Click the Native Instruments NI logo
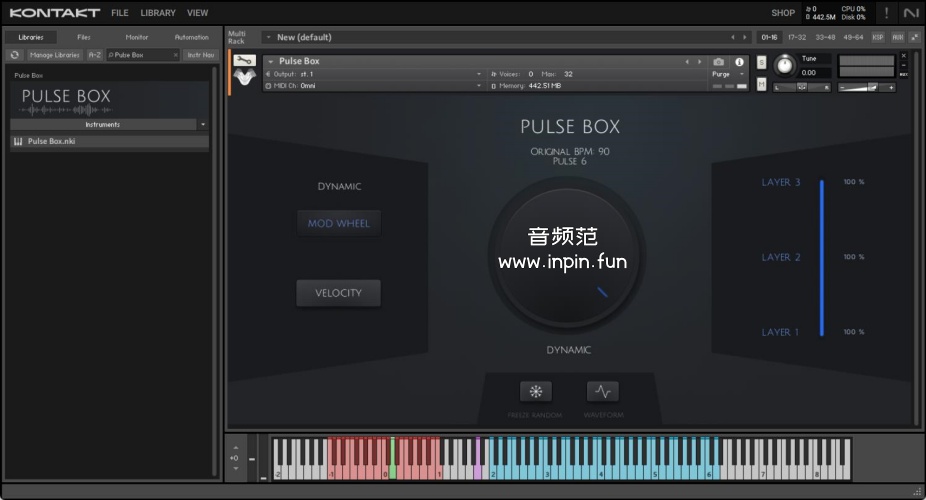 click(911, 12)
